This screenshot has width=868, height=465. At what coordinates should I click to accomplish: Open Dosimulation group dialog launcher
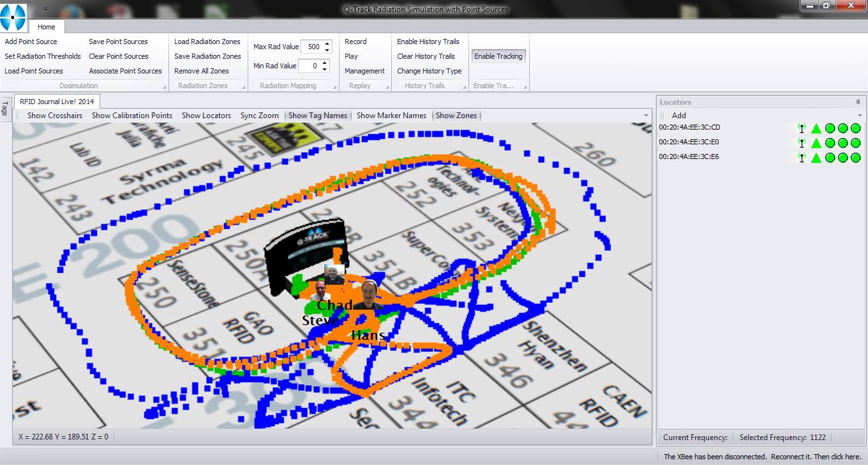pyautogui.click(x=164, y=86)
